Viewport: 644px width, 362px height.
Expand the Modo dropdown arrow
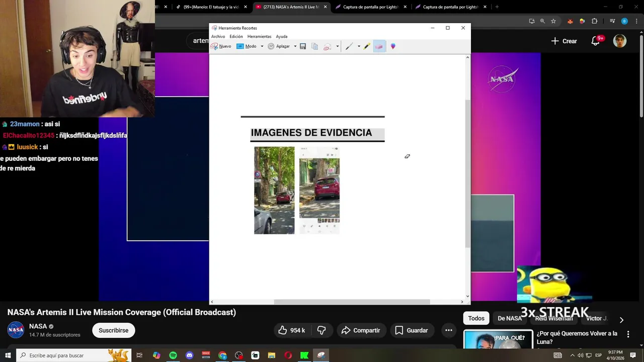tap(262, 46)
